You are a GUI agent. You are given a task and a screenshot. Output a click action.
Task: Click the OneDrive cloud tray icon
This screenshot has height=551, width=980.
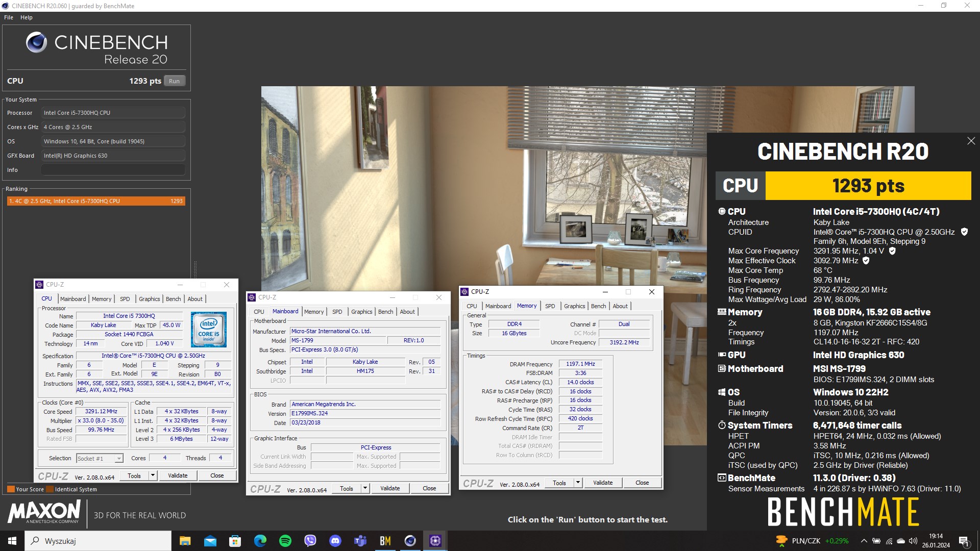[x=901, y=541]
